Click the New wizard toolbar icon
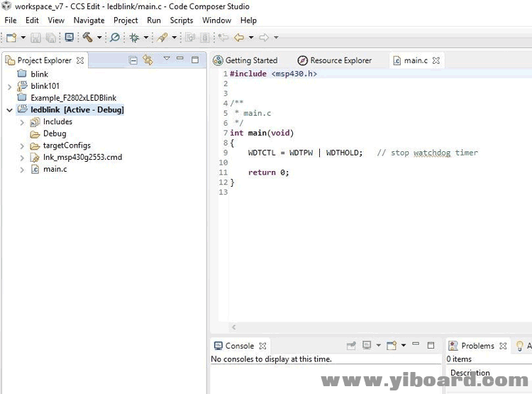Image resolution: width=532 pixels, height=394 pixels. (x=11, y=38)
